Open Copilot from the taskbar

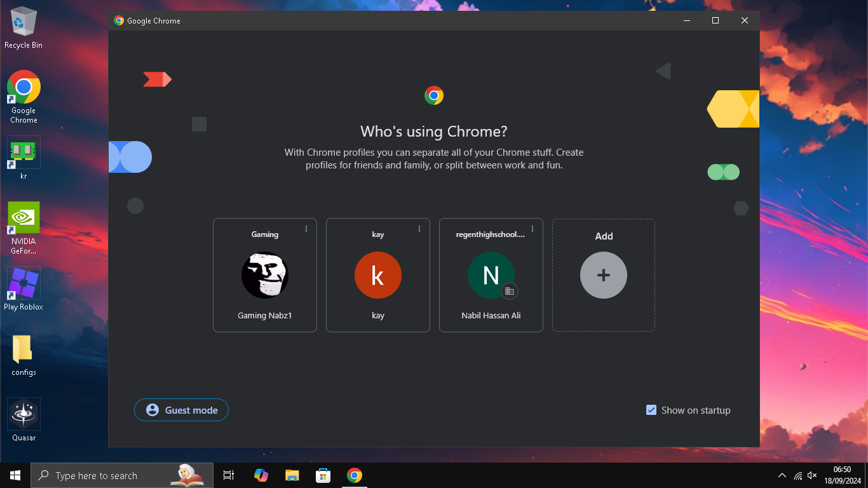pos(261,475)
